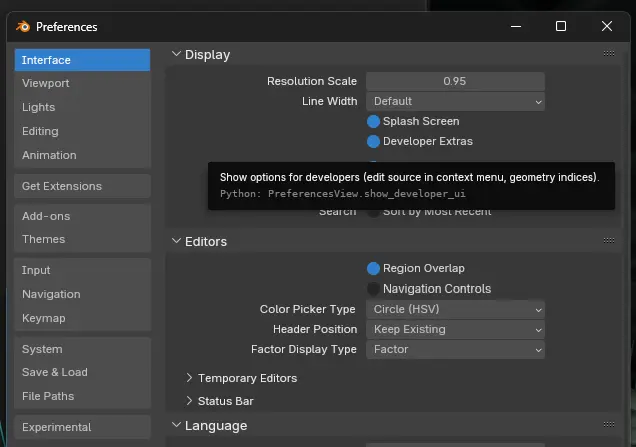Image resolution: width=636 pixels, height=447 pixels.
Task: Open the Line Width dropdown
Action: [x=455, y=101]
